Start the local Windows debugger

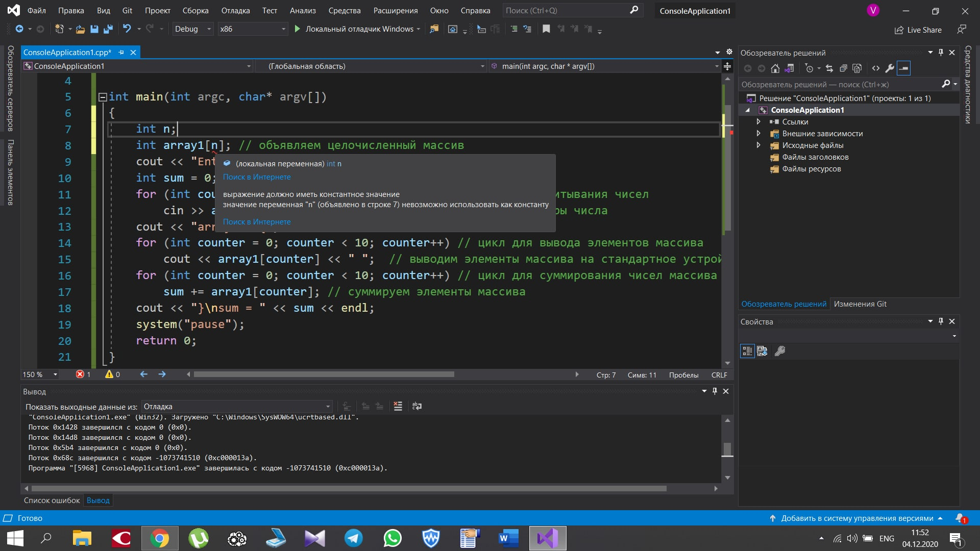coord(298,29)
